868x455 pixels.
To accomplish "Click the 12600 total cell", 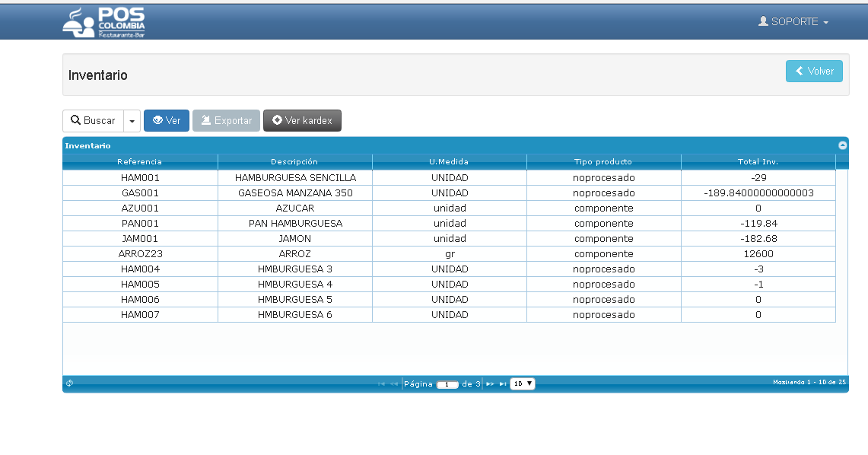I will click(x=758, y=254).
